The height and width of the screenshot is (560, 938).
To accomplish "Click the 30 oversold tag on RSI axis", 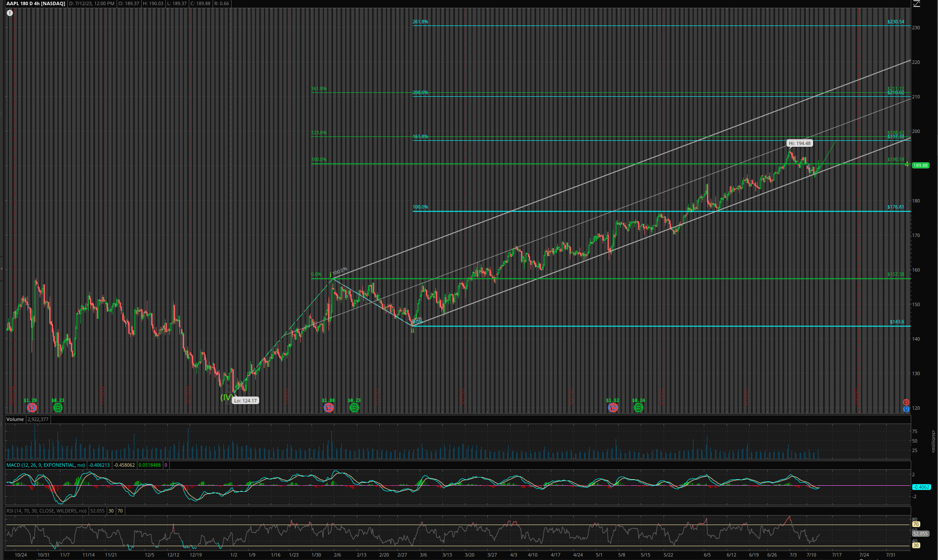I will (916, 545).
